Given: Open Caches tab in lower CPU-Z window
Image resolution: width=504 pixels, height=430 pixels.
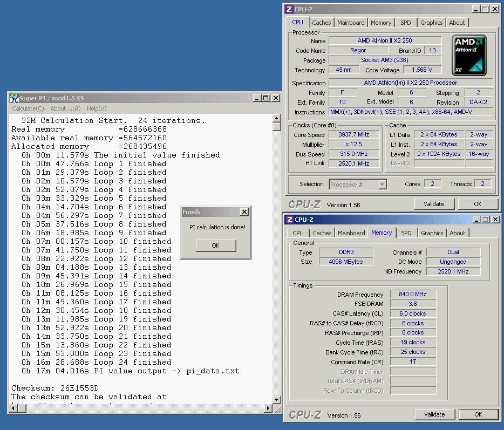Looking at the screenshot, I should (x=322, y=233).
